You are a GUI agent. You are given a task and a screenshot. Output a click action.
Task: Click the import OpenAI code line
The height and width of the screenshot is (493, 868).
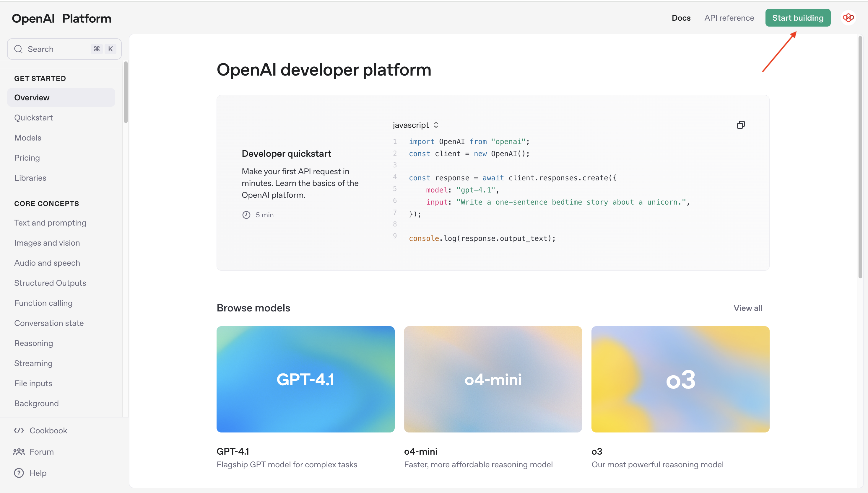click(x=469, y=141)
